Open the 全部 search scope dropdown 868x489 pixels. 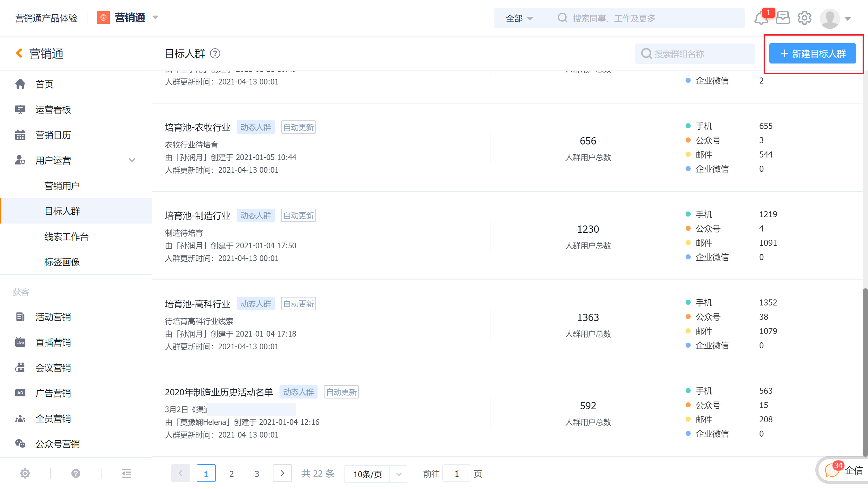[x=519, y=18]
